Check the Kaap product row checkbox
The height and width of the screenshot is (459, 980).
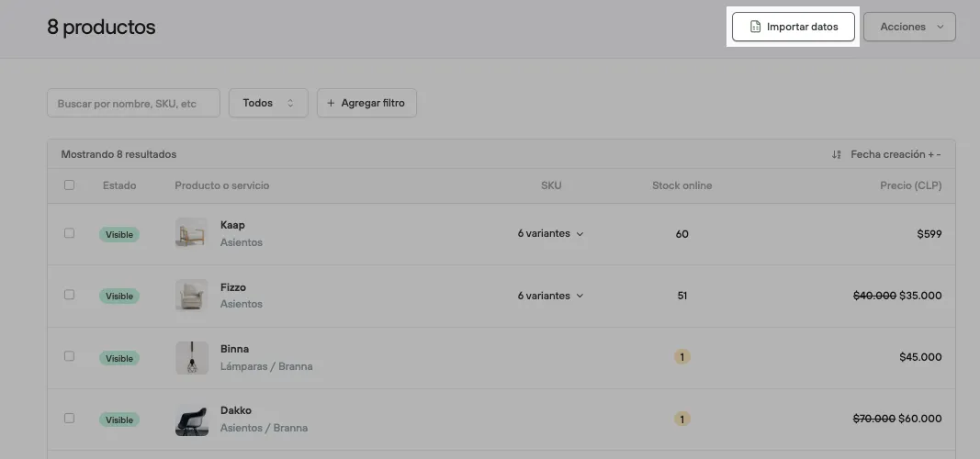[x=70, y=233]
